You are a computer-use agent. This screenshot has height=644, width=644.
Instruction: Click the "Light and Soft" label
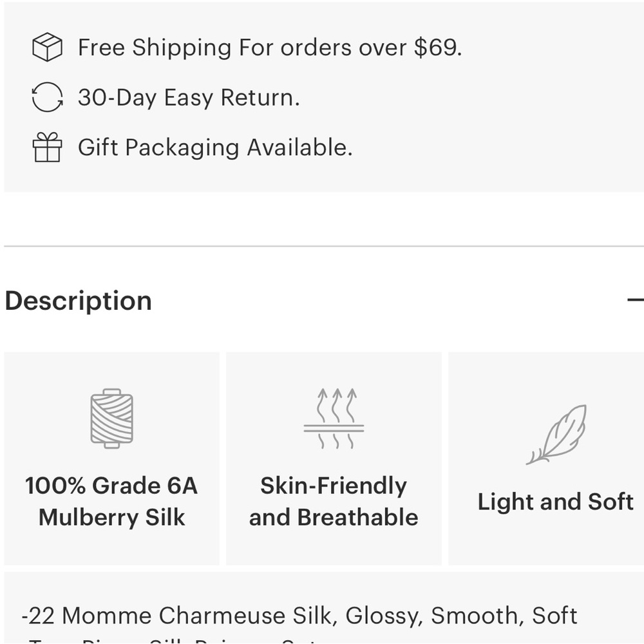coord(555,502)
